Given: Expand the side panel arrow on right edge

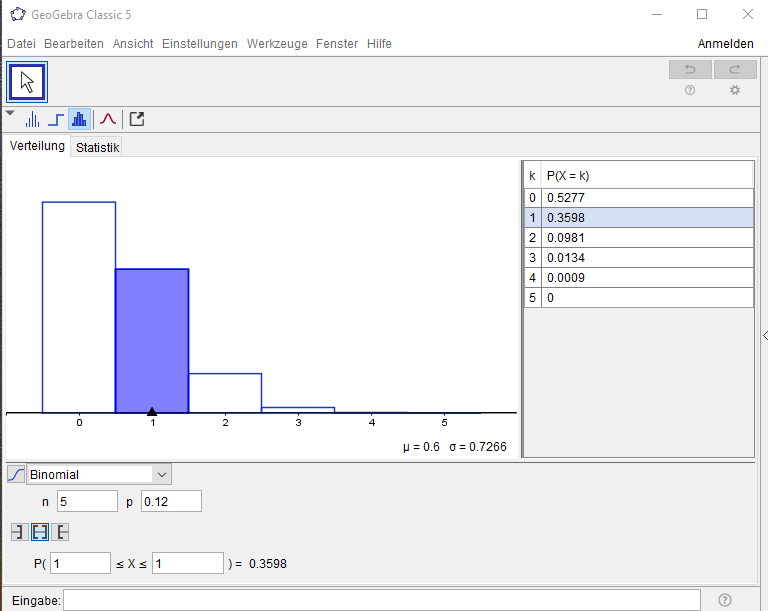Looking at the screenshot, I should coord(765,336).
